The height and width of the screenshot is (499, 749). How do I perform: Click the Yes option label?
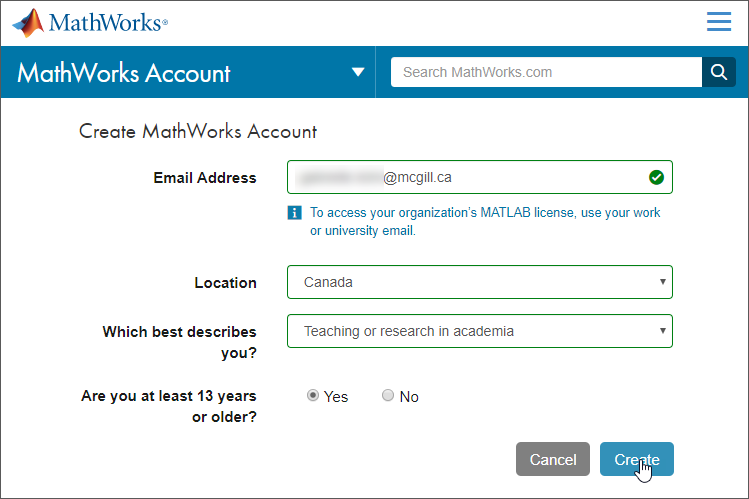point(336,397)
